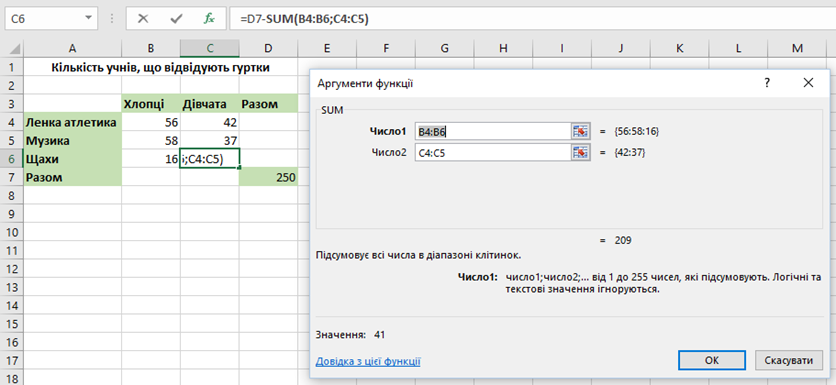The height and width of the screenshot is (385, 836).
Task: Click the help question mark in dialog
Action: (x=767, y=83)
